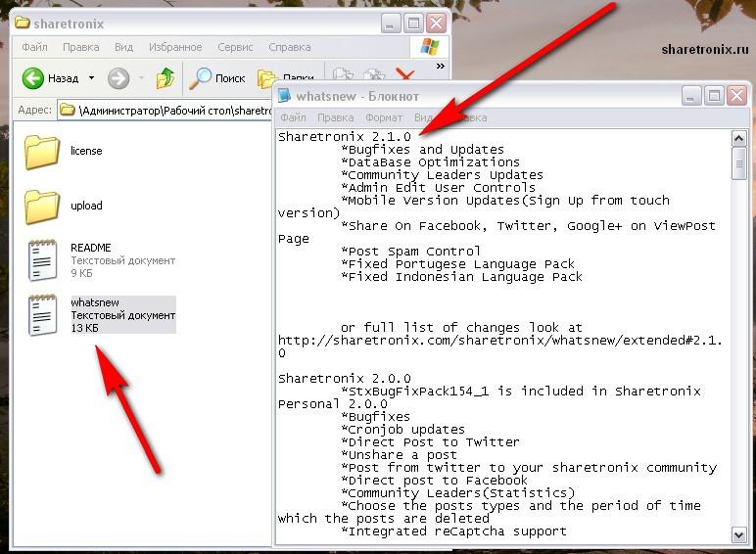
Task: Click the '*Fixed Indonesian Language Pack' line
Action: click(x=461, y=277)
